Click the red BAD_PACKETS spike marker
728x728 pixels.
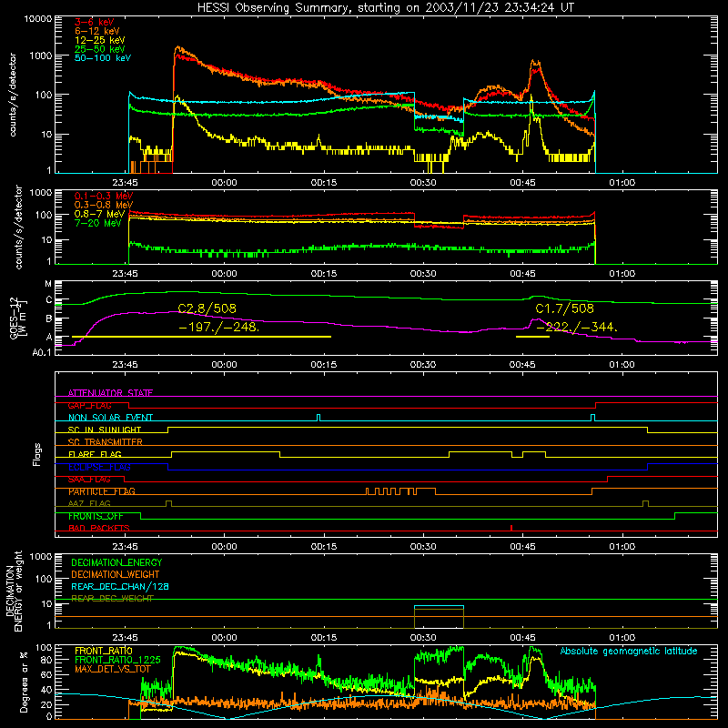click(511, 528)
